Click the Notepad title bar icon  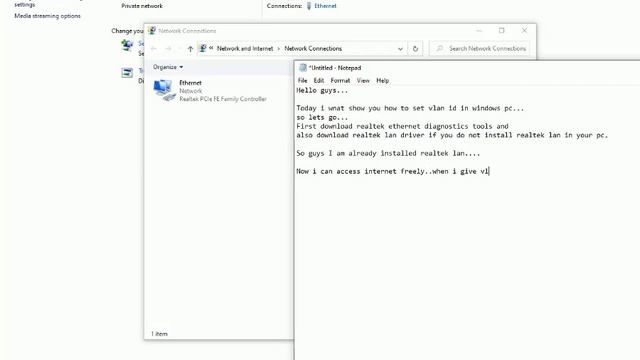click(303, 68)
